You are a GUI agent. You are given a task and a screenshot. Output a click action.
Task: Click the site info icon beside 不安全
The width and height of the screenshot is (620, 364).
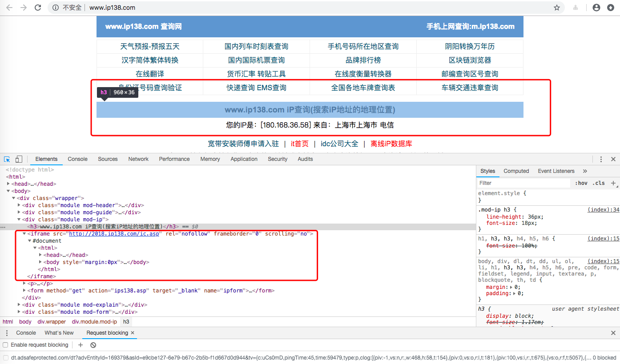pyautogui.click(x=56, y=8)
